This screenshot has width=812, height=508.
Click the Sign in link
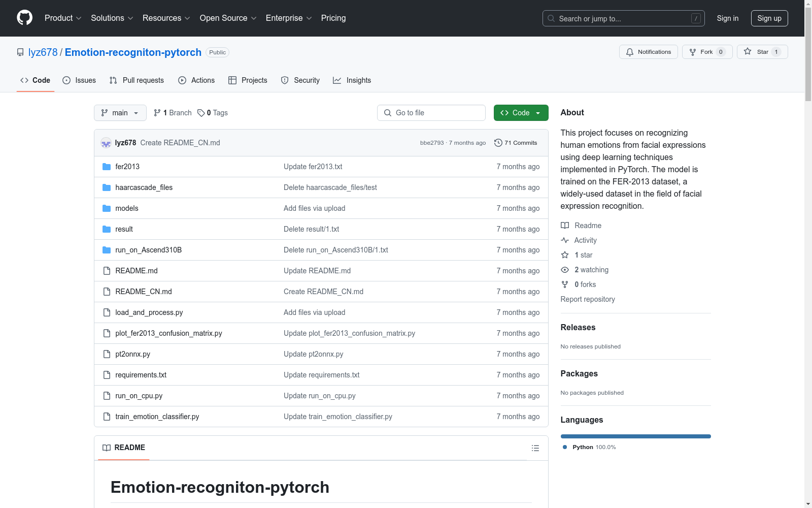728,18
